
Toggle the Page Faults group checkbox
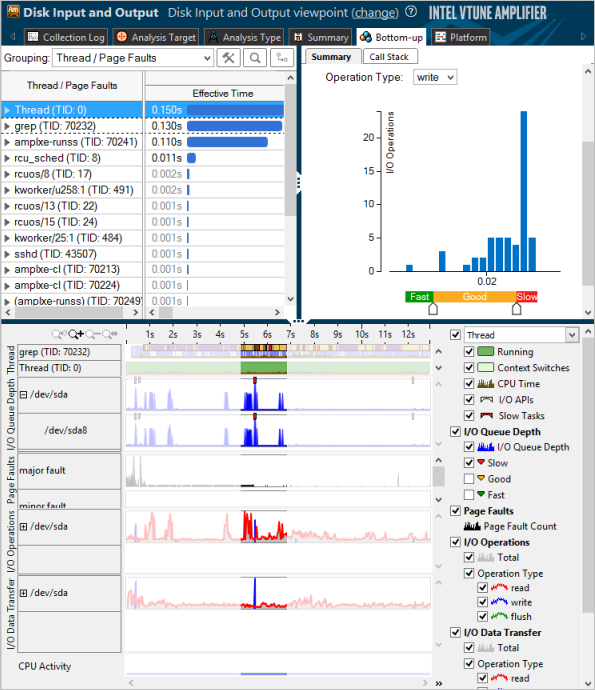[455, 511]
